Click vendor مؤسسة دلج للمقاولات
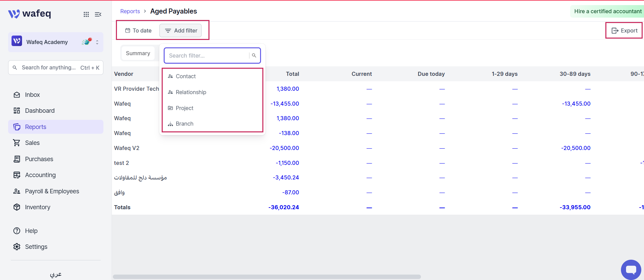This screenshot has width=644, height=280. coord(141,178)
